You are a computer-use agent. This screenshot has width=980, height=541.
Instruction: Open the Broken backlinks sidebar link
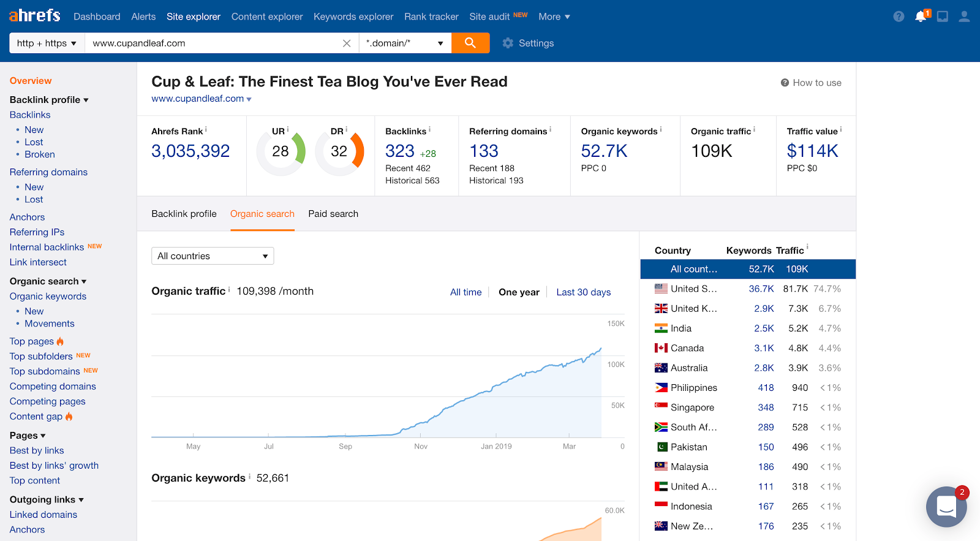tap(40, 154)
